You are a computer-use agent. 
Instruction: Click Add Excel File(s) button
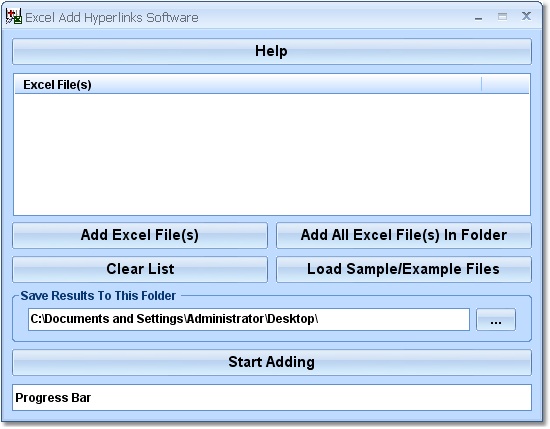(x=140, y=235)
